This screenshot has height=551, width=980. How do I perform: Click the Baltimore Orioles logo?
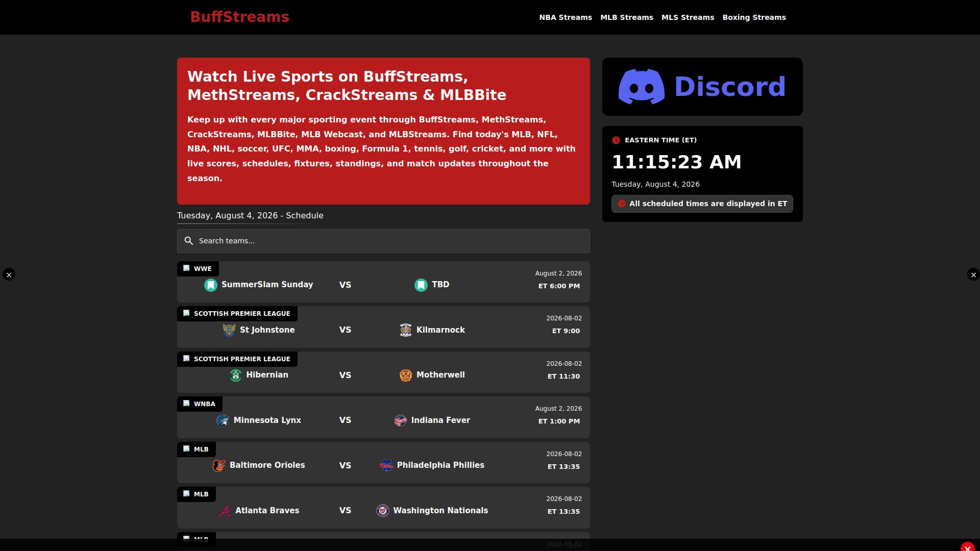(x=219, y=466)
